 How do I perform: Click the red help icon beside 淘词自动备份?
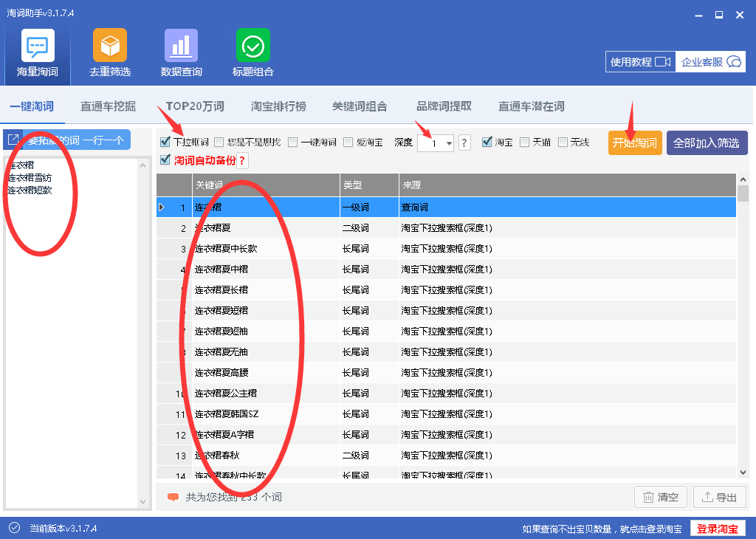tap(242, 160)
